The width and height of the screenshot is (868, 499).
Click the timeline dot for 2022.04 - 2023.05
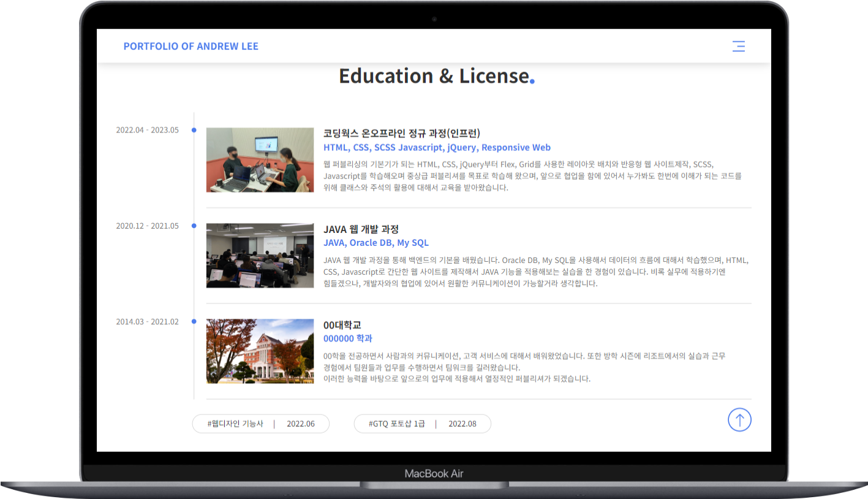(194, 130)
